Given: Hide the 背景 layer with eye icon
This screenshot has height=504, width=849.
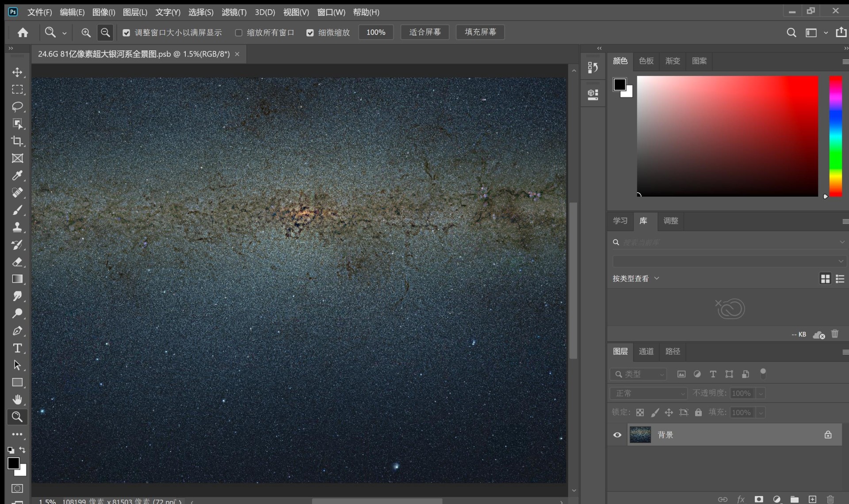Looking at the screenshot, I should pyautogui.click(x=617, y=435).
